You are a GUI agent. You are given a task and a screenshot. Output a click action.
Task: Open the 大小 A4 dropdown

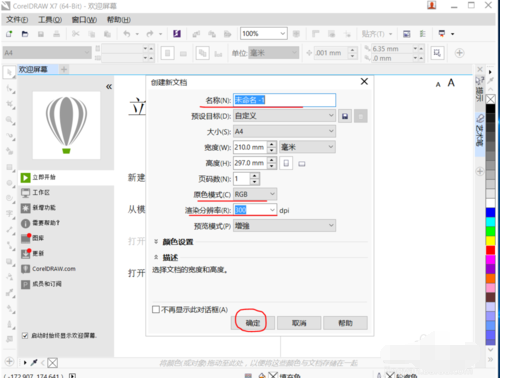(284, 131)
